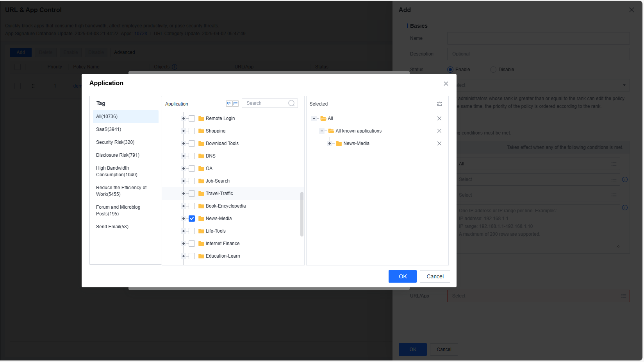Filter by Reduce the Efficiency of Work tag

(126, 191)
